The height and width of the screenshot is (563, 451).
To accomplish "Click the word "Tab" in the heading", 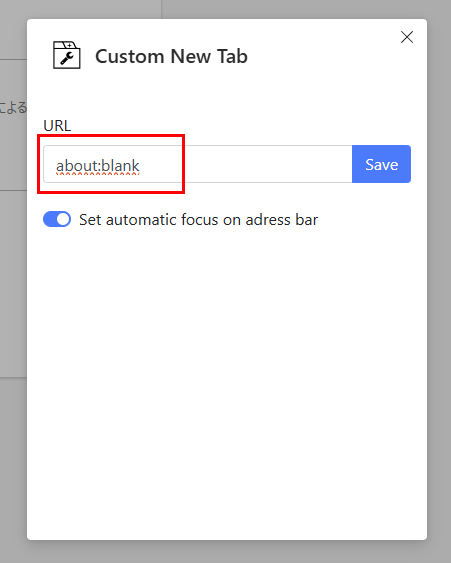I will click(x=233, y=56).
